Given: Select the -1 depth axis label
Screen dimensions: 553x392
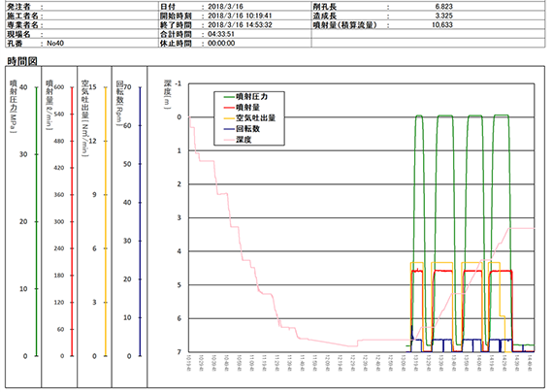Looking at the screenshot, I should pos(179,83).
